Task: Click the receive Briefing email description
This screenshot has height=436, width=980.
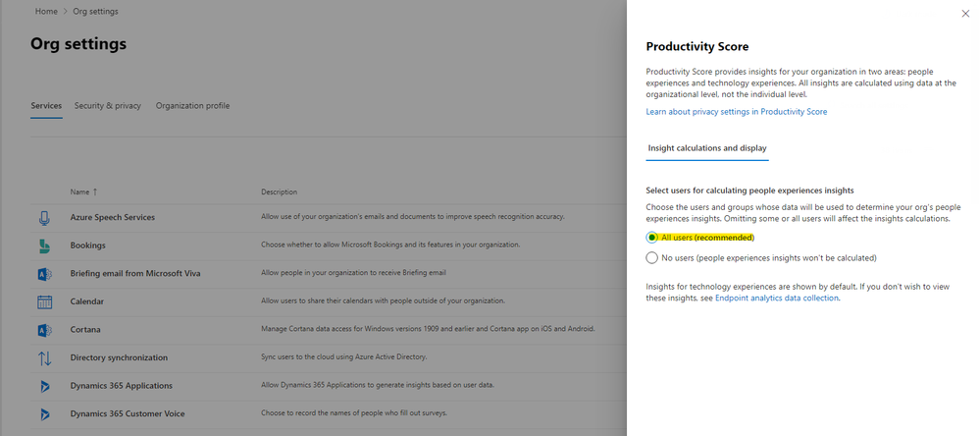Action: (x=353, y=273)
